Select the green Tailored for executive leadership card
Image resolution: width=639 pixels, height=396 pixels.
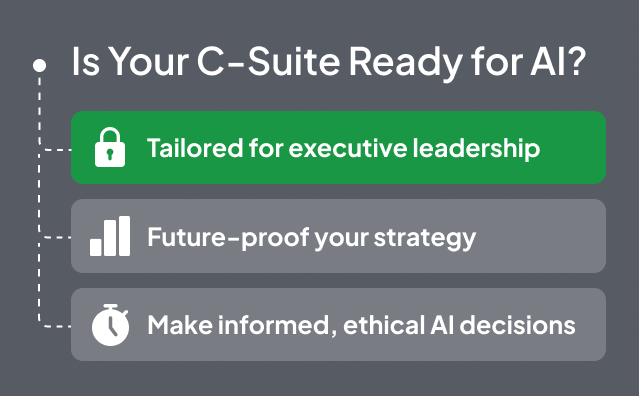point(338,147)
